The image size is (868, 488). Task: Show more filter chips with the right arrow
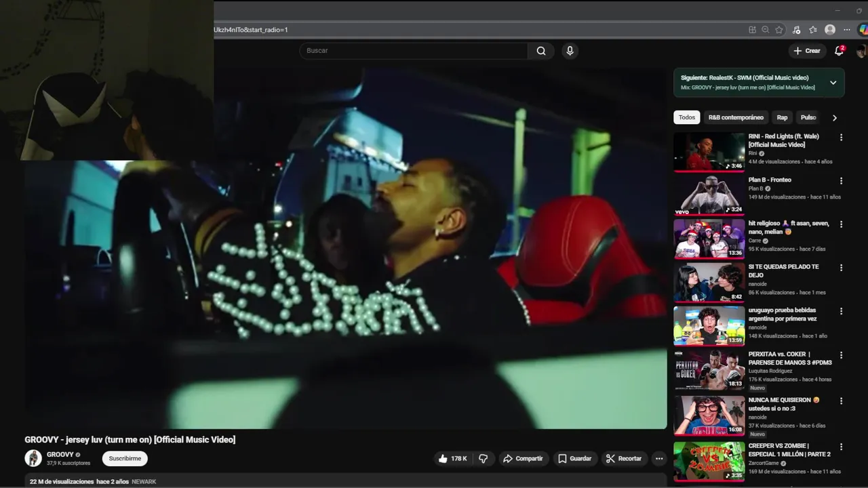click(x=834, y=118)
